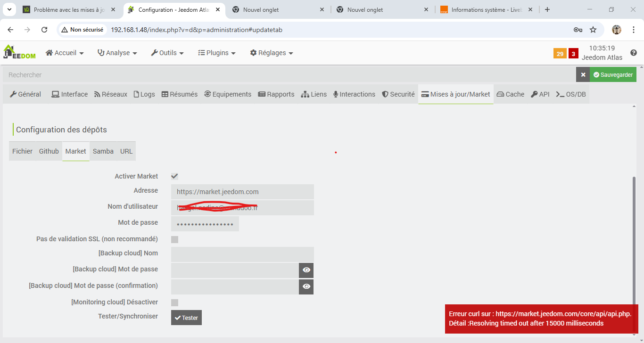
Task: Open the Cache tab
Action: tap(511, 94)
